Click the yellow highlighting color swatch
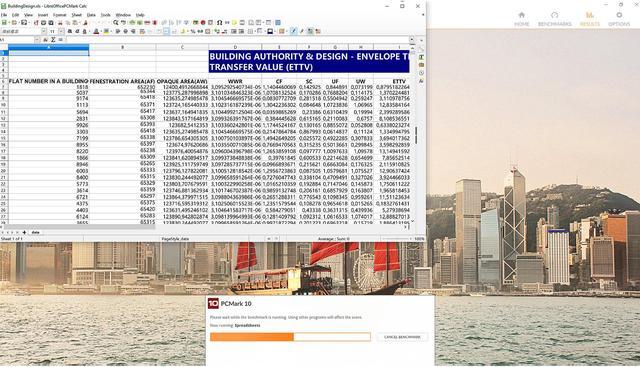 tap(107, 31)
